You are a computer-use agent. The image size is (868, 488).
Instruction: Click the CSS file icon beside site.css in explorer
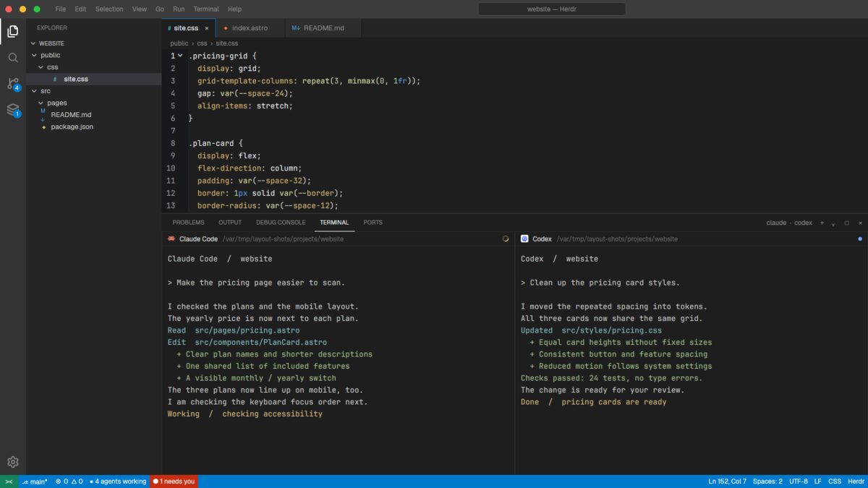[55, 79]
